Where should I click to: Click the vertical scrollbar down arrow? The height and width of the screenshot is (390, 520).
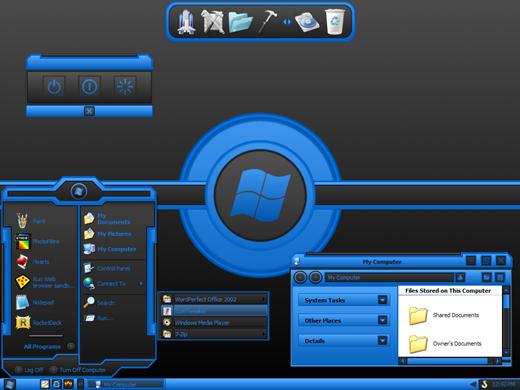click(x=506, y=353)
